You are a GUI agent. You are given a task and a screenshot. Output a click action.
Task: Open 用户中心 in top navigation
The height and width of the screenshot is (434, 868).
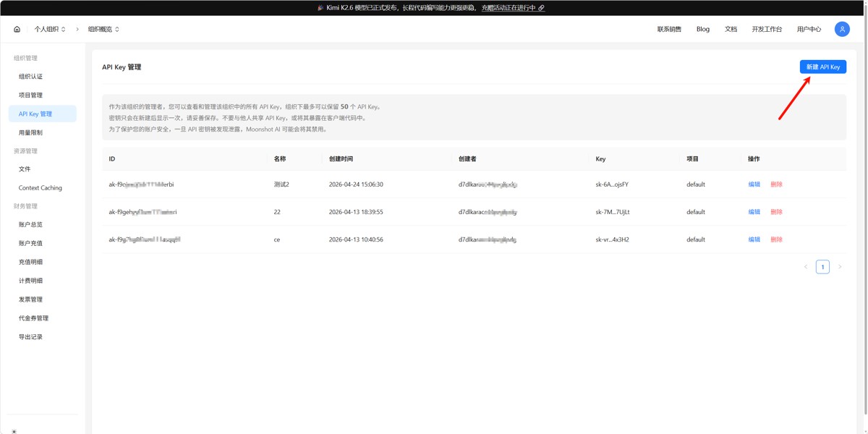809,30
